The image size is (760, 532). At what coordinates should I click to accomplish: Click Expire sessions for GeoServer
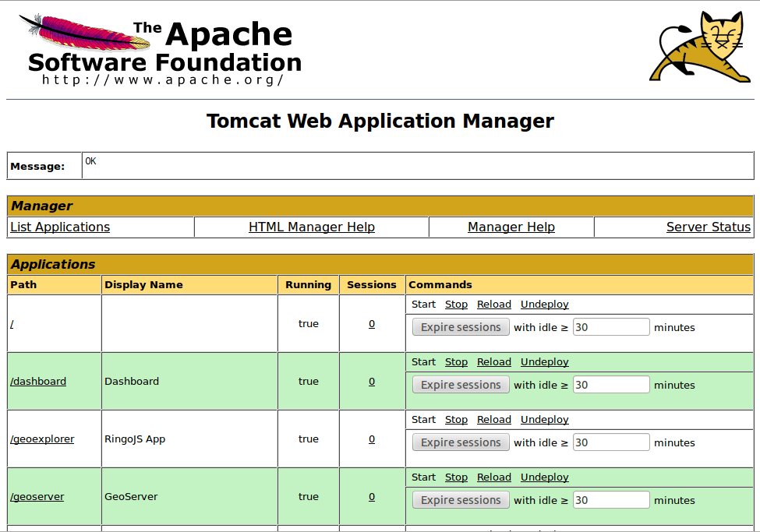[x=460, y=499]
